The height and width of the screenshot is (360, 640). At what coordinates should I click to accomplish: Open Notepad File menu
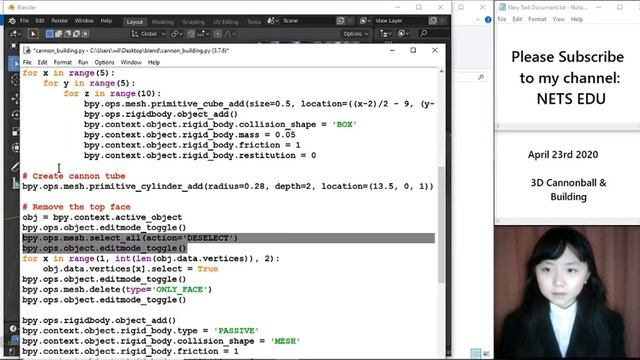[502, 19]
